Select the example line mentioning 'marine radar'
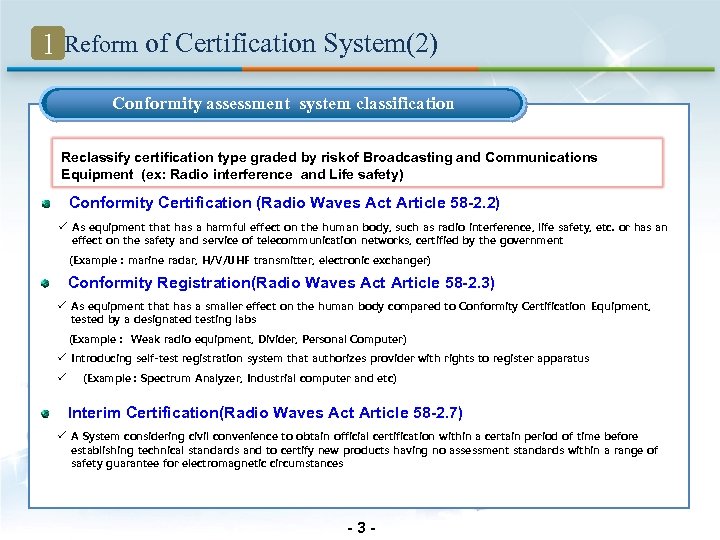This screenshot has height=540, width=720. click(x=250, y=260)
